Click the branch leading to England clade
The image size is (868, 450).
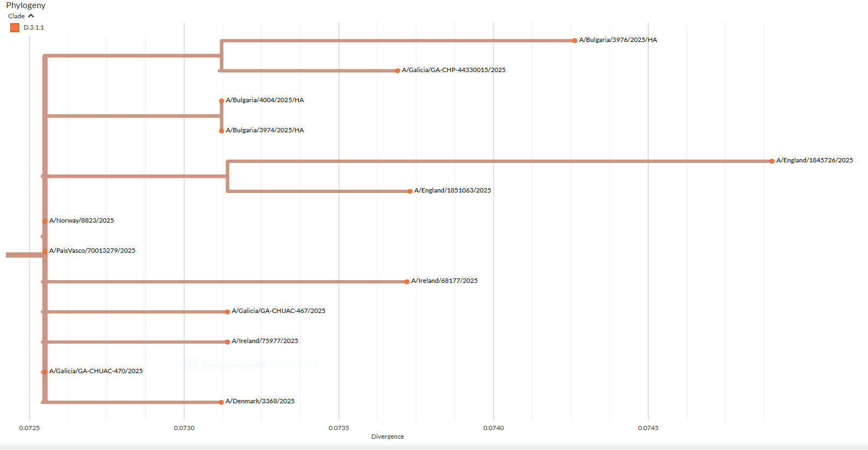coord(135,176)
